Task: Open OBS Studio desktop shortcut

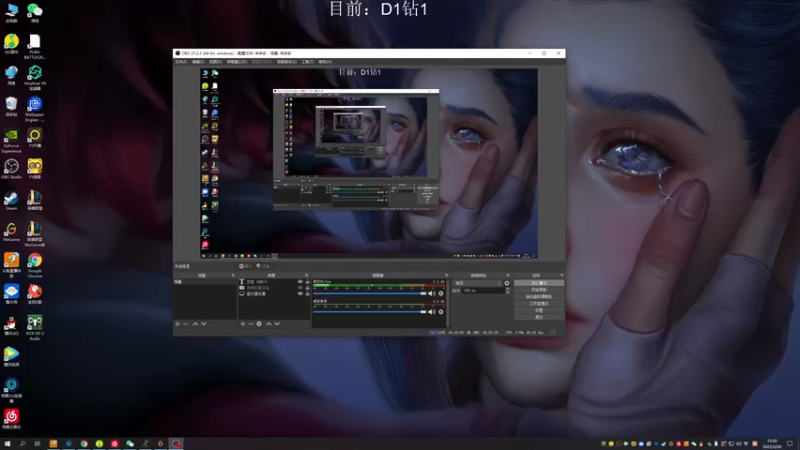Action: click(11, 169)
